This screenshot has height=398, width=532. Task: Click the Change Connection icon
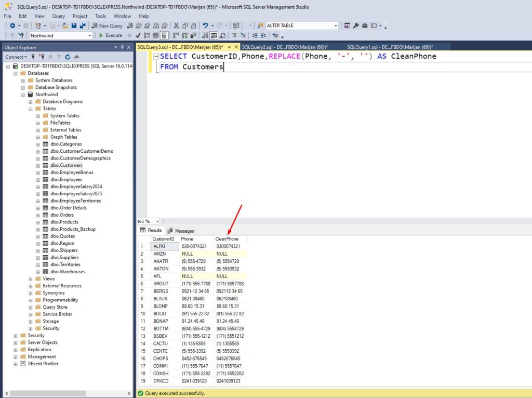click(x=21, y=35)
